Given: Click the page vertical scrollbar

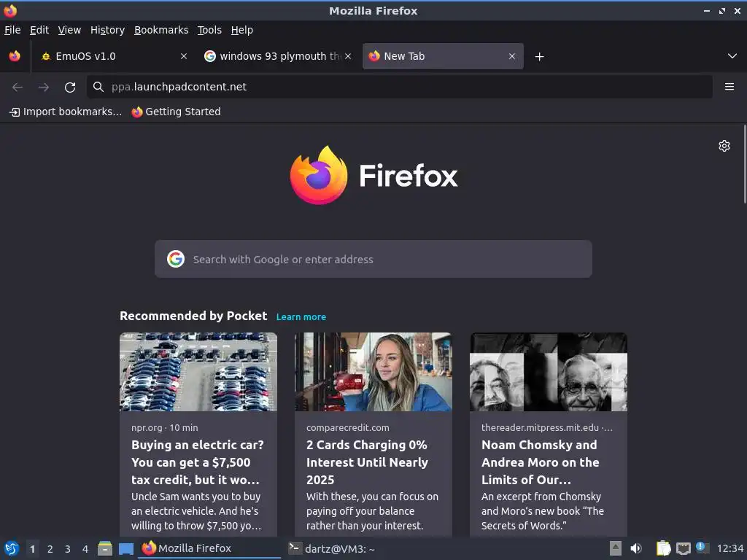Looking at the screenshot, I should (x=744, y=164).
